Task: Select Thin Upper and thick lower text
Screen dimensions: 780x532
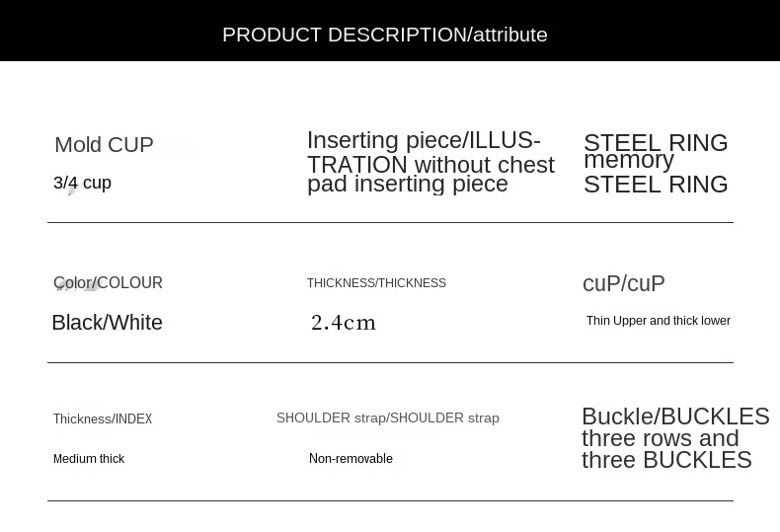Action: pyautogui.click(x=659, y=321)
